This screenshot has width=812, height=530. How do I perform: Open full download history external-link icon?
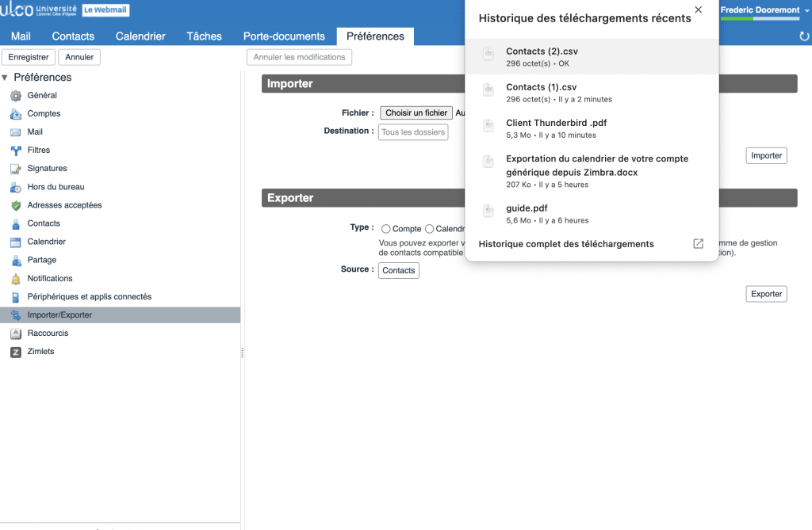[698, 244]
